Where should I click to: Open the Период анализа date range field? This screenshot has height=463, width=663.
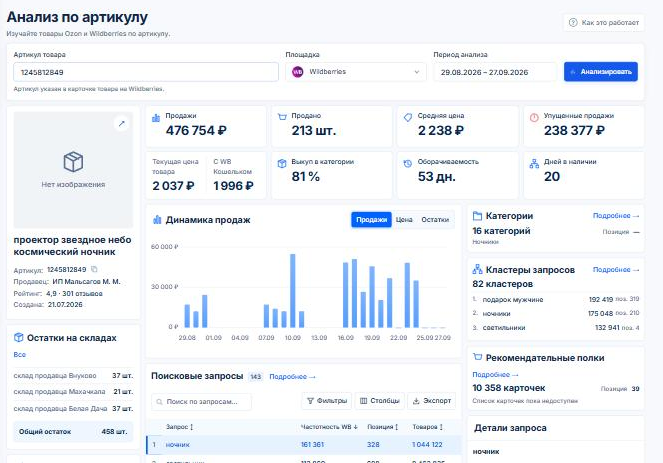pos(495,72)
